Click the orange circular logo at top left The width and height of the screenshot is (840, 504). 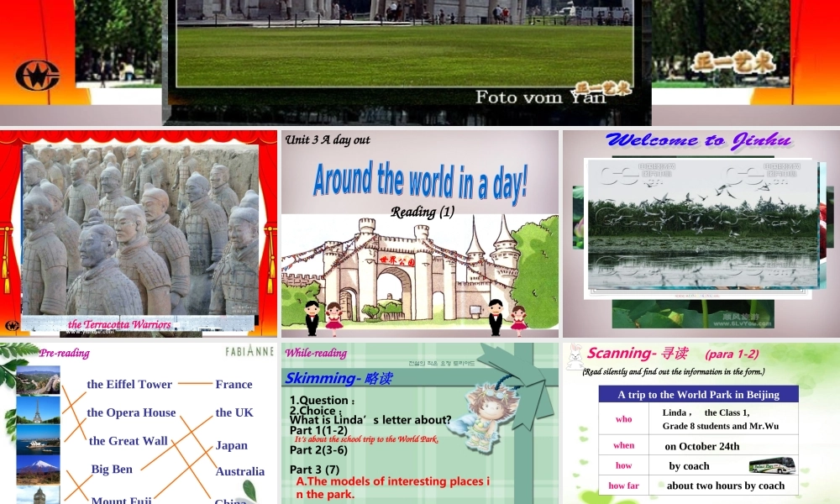click(37, 76)
